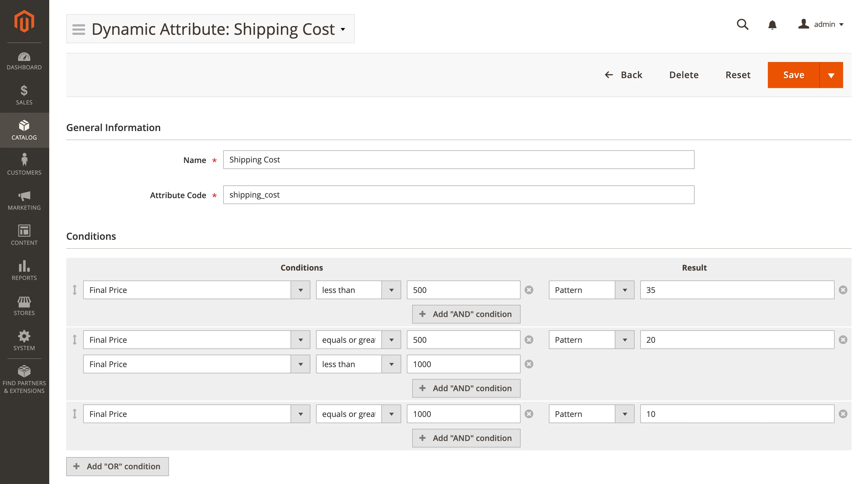Remove the 'less than 1000' condition
Screen dimensions: 868x484
point(529,364)
